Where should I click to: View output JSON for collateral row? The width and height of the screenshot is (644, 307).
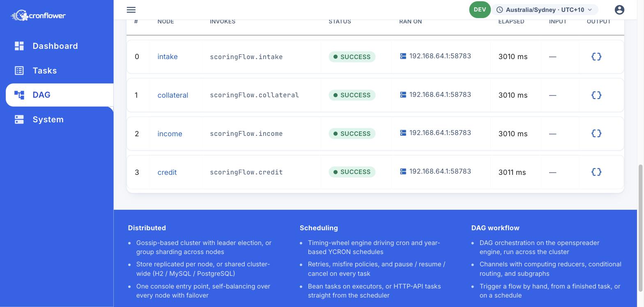596,95
